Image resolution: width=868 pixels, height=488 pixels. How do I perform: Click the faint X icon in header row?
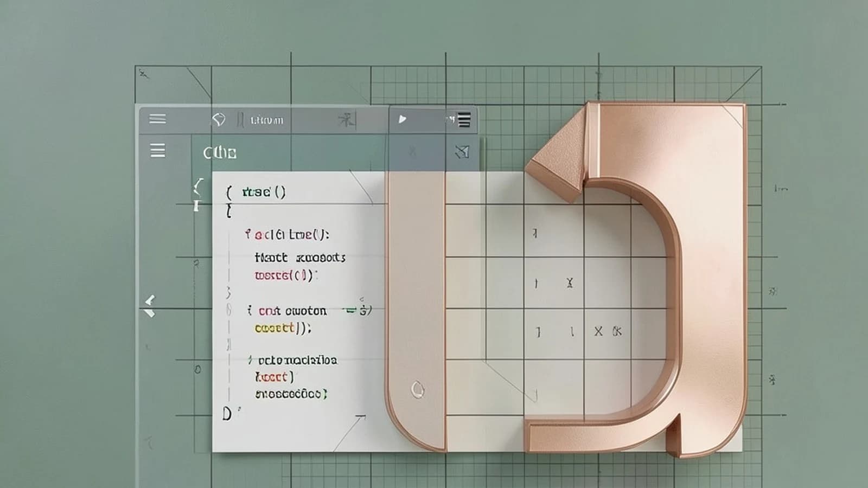(412, 151)
